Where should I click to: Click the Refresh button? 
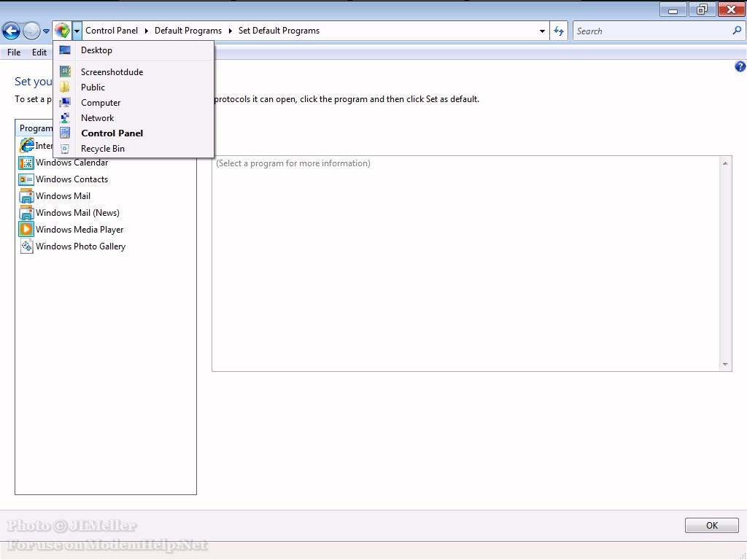[559, 31]
